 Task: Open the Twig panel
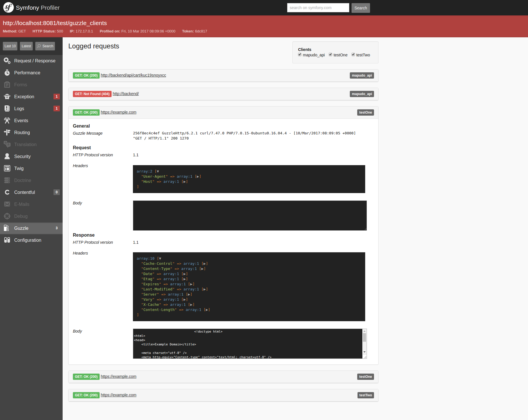(31, 168)
